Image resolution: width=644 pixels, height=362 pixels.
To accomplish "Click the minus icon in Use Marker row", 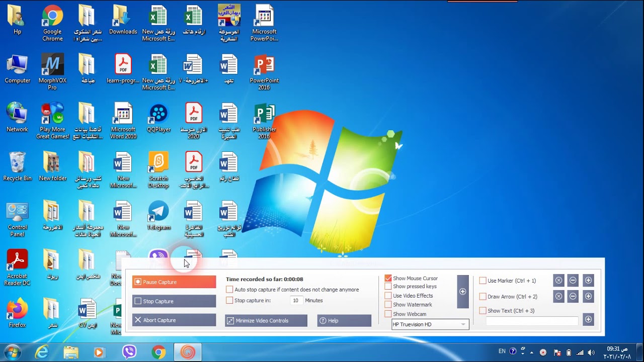I will click(x=573, y=281).
